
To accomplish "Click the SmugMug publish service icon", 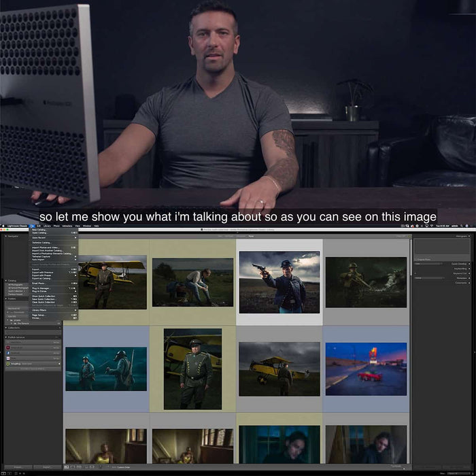I will [x=8, y=364].
